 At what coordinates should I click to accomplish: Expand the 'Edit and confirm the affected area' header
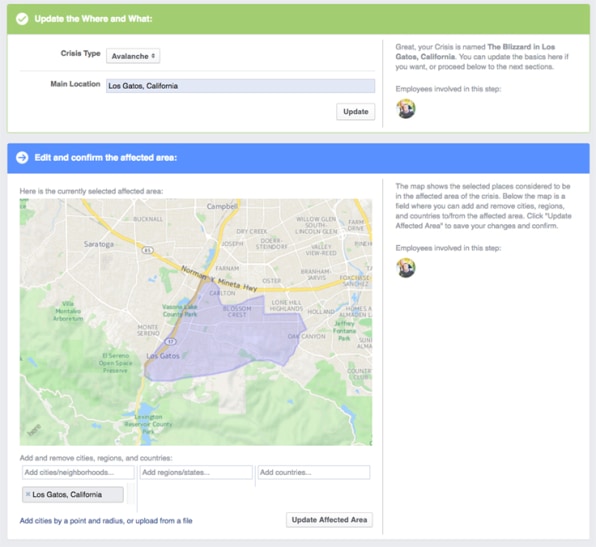(298, 158)
